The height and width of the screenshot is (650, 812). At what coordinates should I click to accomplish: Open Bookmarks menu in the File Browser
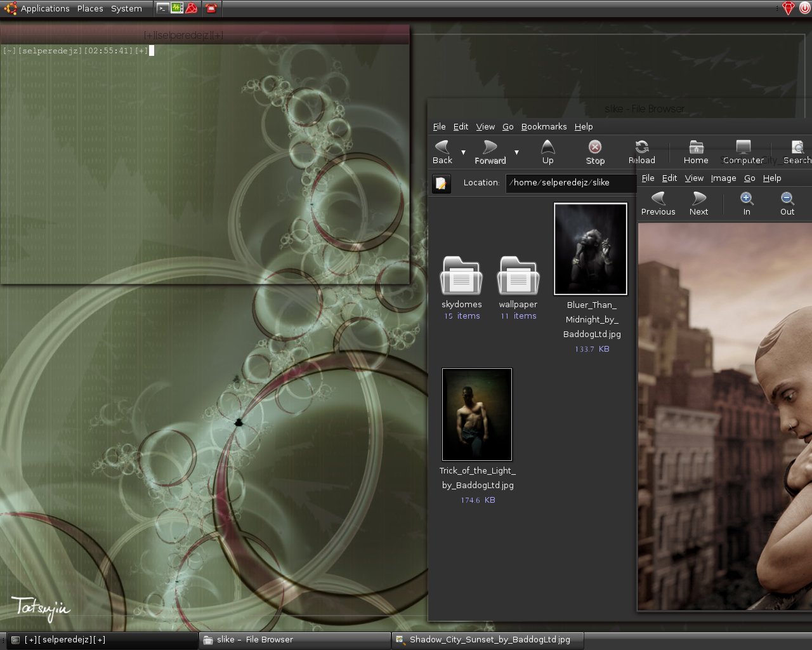(x=544, y=126)
